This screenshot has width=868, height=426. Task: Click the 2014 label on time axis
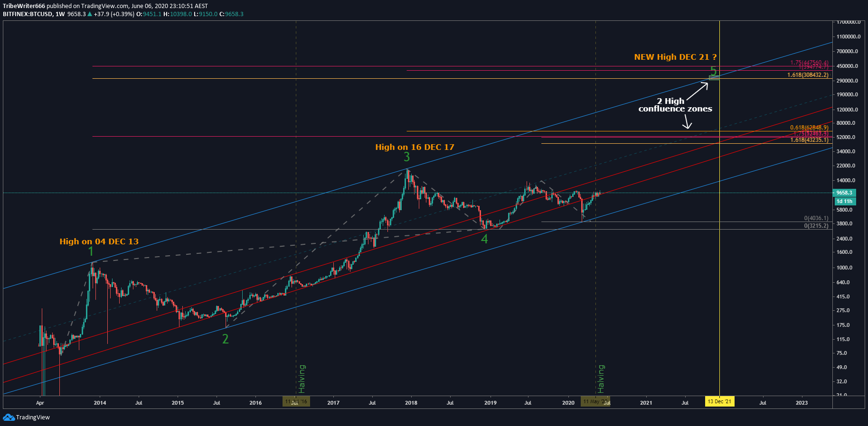(x=100, y=403)
